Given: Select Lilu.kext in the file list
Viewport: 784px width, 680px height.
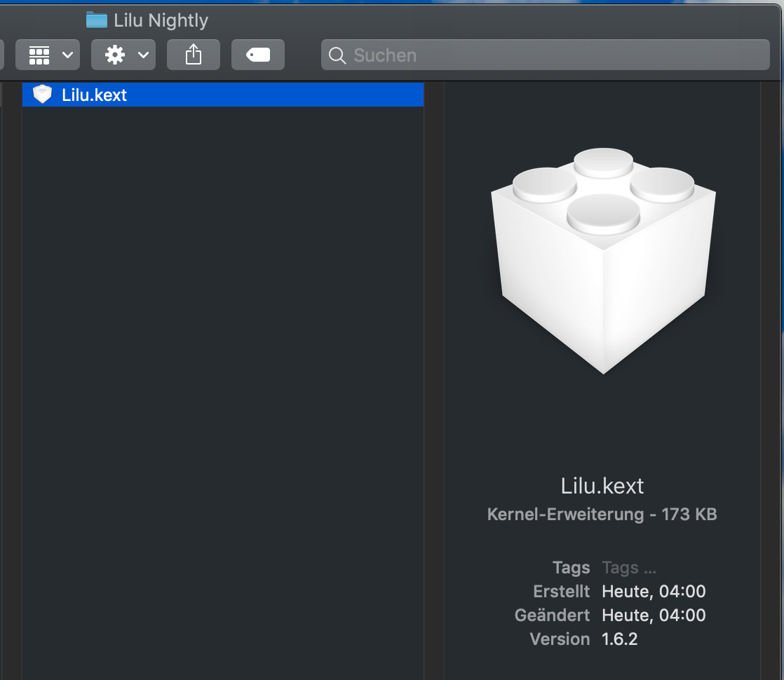Looking at the screenshot, I should (x=94, y=95).
